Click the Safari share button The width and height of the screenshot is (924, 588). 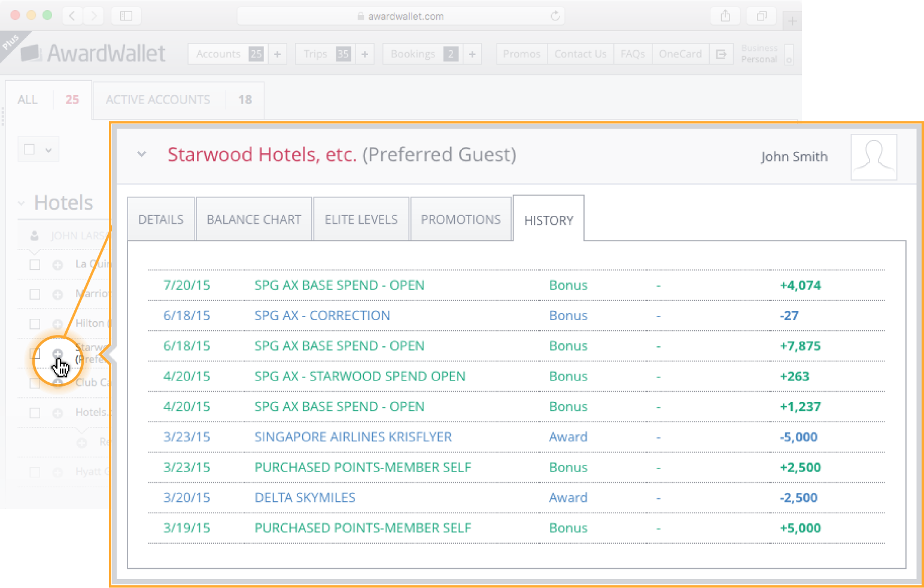(x=725, y=16)
